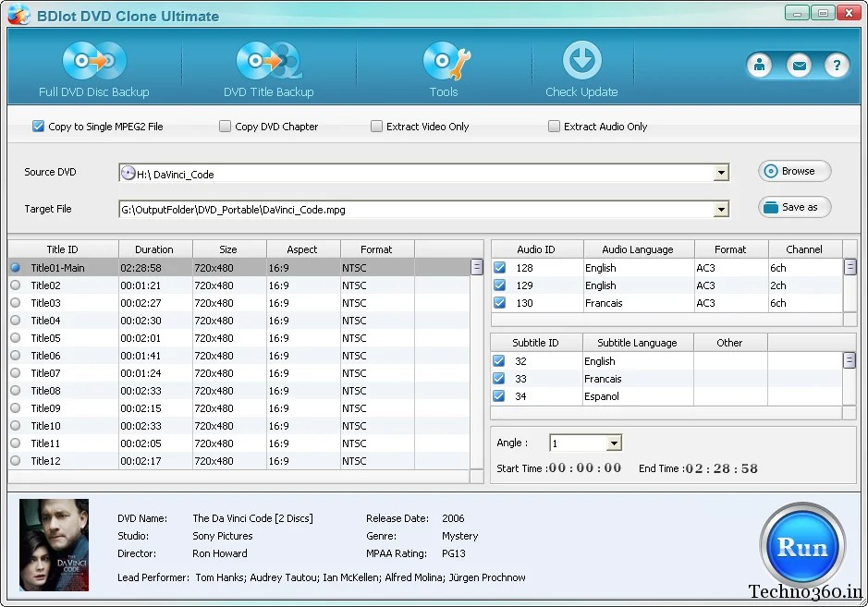Select the Title05 radio button
This screenshot has height=607, width=868.
pos(16,337)
